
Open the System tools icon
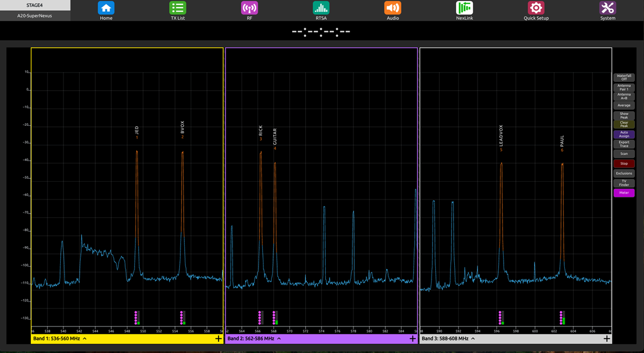608,8
